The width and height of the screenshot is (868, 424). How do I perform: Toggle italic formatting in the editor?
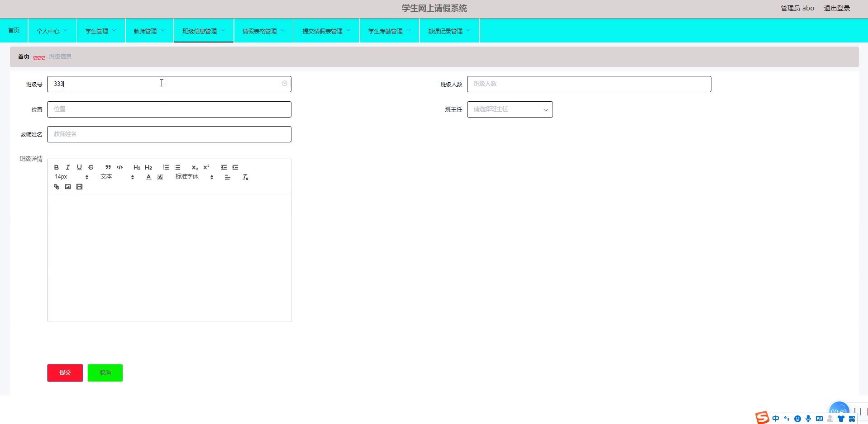point(68,167)
